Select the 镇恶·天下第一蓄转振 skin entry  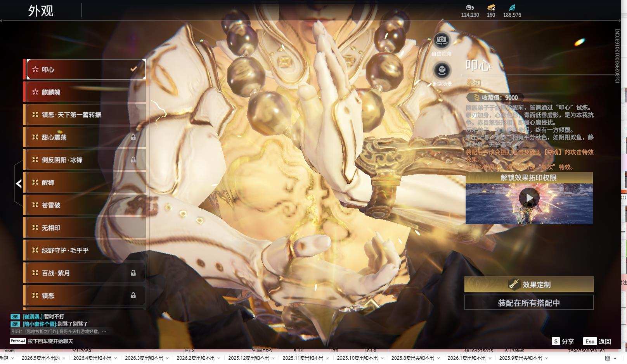tap(85, 114)
